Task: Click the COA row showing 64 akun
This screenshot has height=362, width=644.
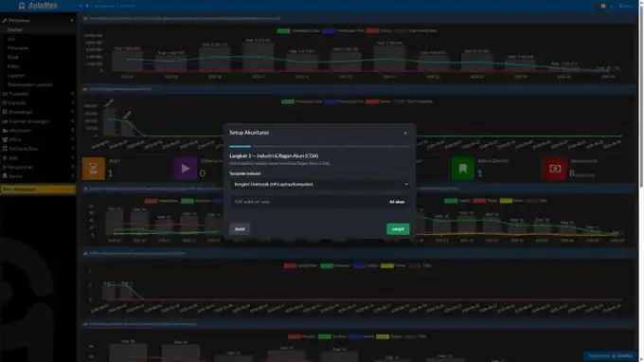Action: [319, 202]
